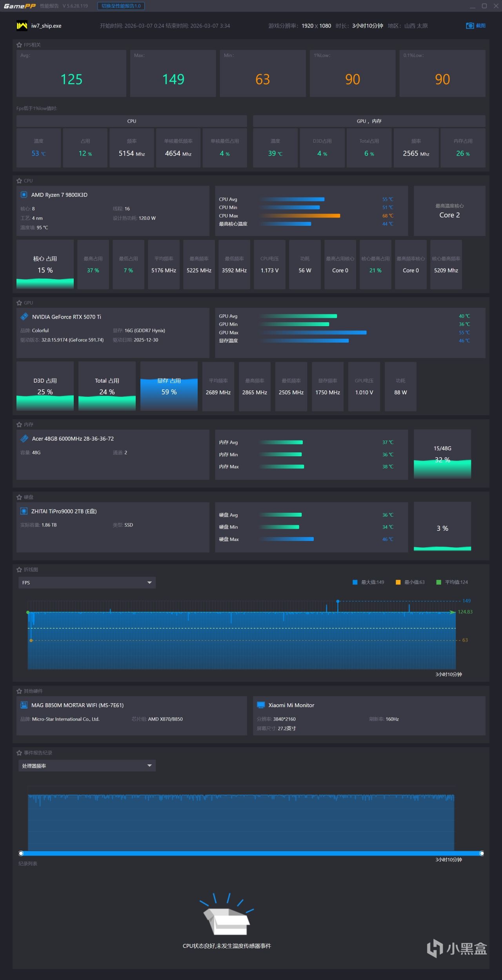502x980 pixels.
Task: Open the 处理器频率 event dropdown
Action: 87,766
